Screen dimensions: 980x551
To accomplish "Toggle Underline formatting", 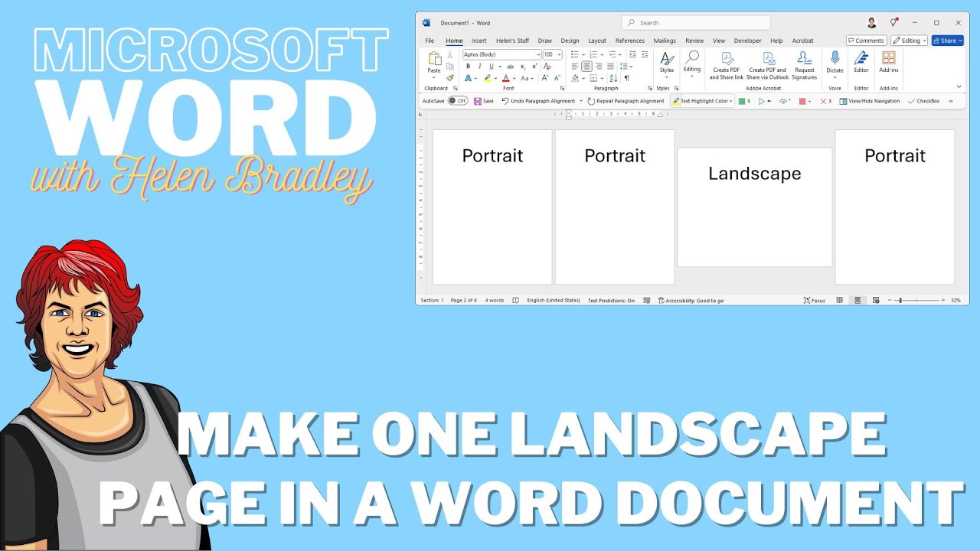I will pos(492,67).
